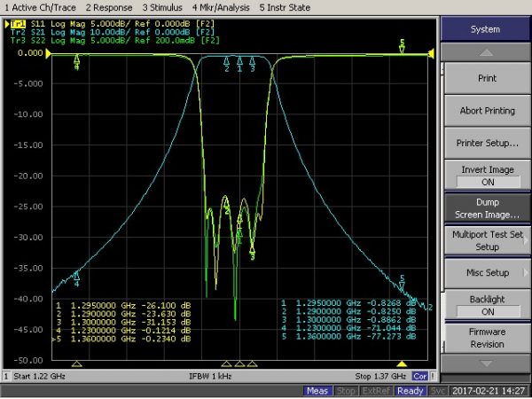Screen dimensions: 532x399
Task: Click the Ready status indicator
Action: point(411,391)
